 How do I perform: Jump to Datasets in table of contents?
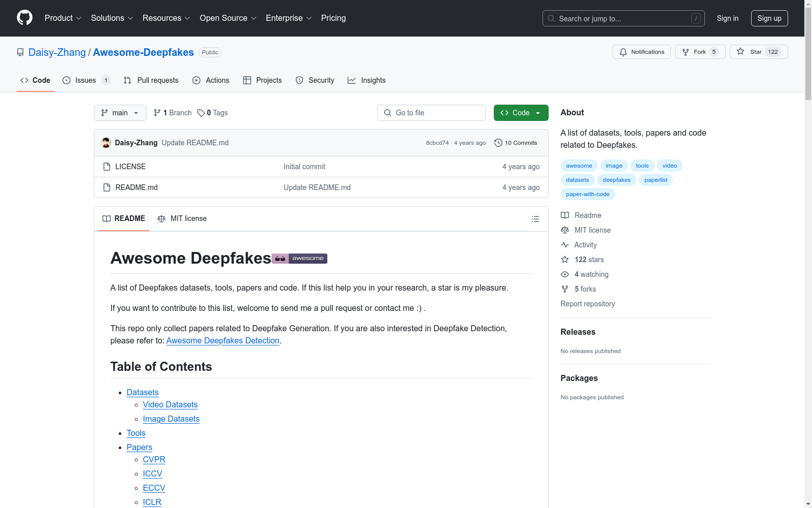pos(143,392)
